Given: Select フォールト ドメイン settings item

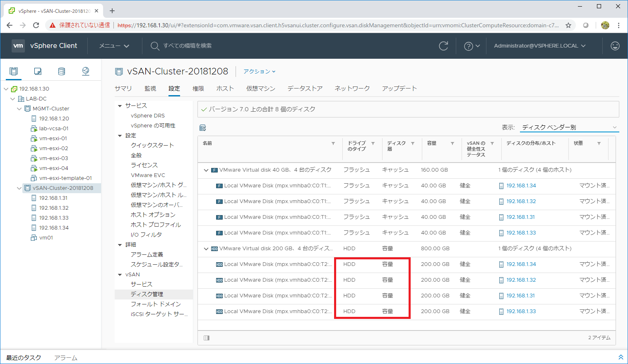Looking at the screenshot, I should [x=156, y=304].
